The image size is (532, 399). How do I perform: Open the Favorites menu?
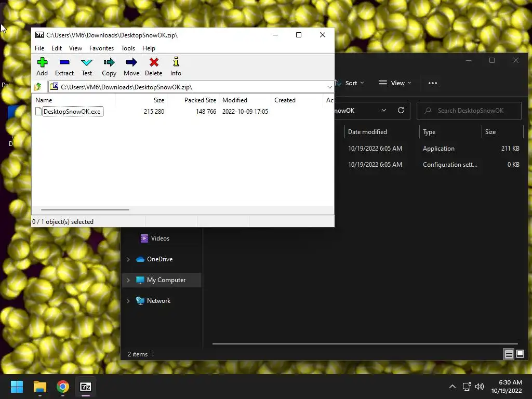pos(101,48)
